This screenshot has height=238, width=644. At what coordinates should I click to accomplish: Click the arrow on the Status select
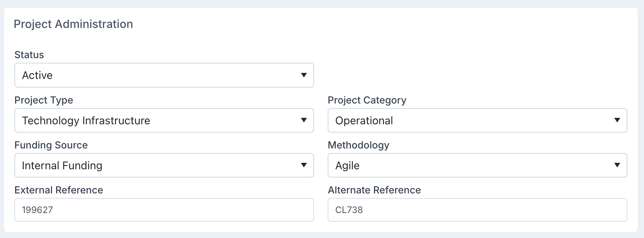[x=304, y=75]
